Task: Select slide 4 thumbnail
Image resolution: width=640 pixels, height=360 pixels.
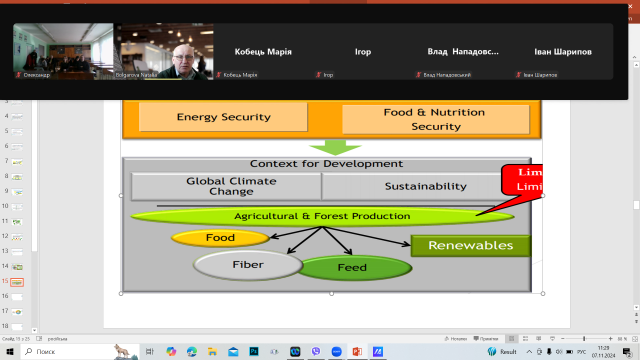Action: [x=17, y=117]
